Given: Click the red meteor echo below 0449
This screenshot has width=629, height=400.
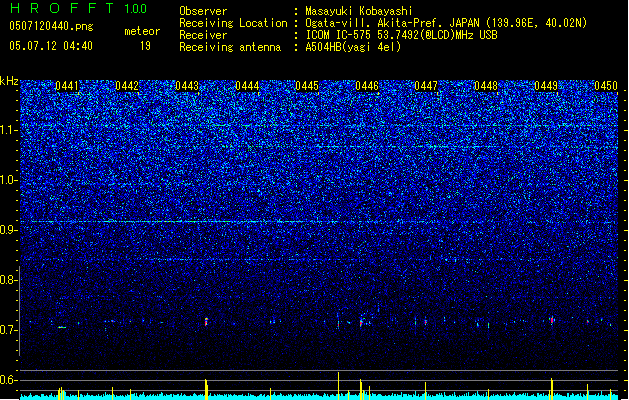Looking at the screenshot, I should [x=552, y=320].
